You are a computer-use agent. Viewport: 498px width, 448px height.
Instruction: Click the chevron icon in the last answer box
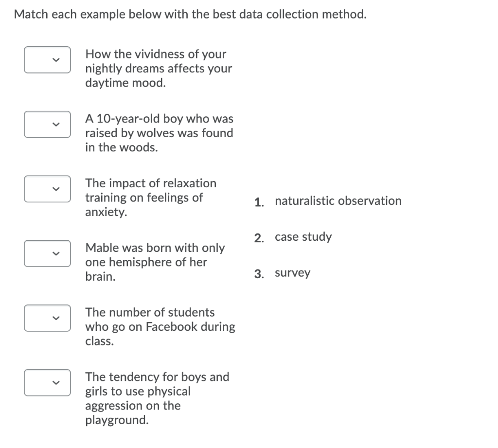(56, 383)
